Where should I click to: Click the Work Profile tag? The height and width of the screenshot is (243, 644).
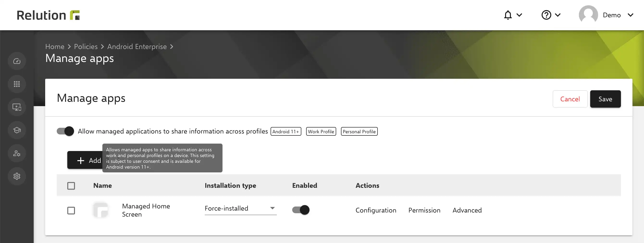[x=321, y=131]
